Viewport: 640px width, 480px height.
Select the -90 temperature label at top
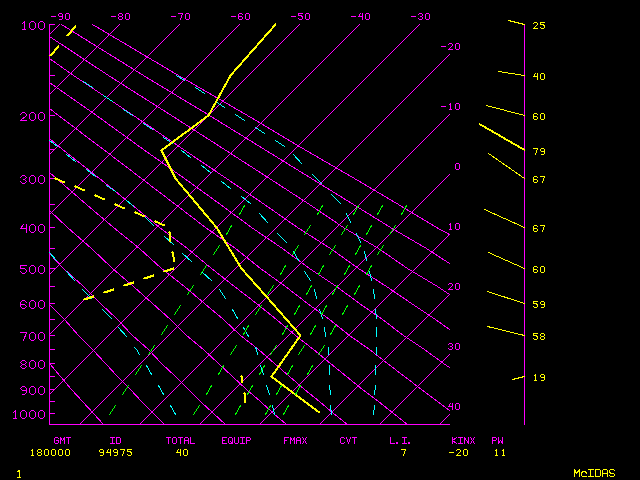click(60, 16)
